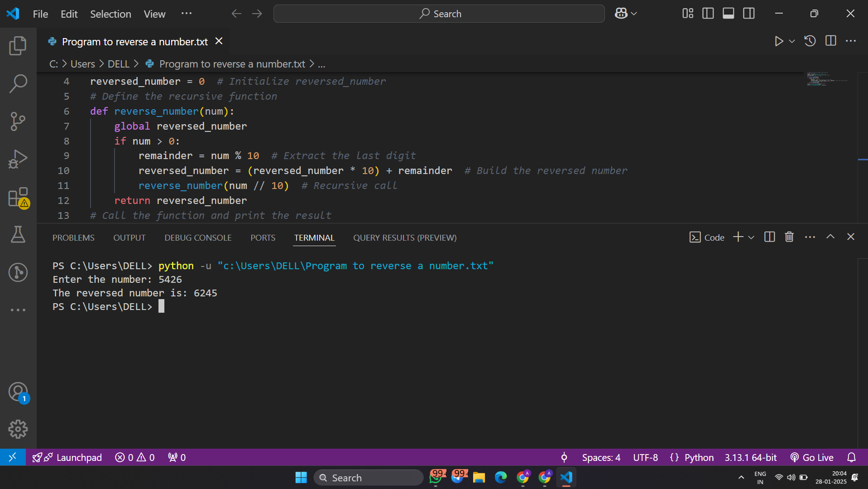Open the Source Control view
The image size is (868, 489).
coord(18,121)
